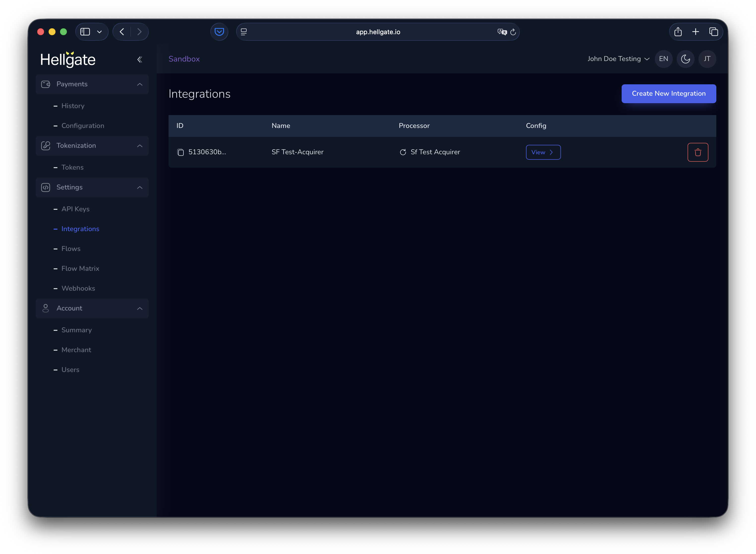
Task: Open the Webhooks settings page
Action: point(78,288)
